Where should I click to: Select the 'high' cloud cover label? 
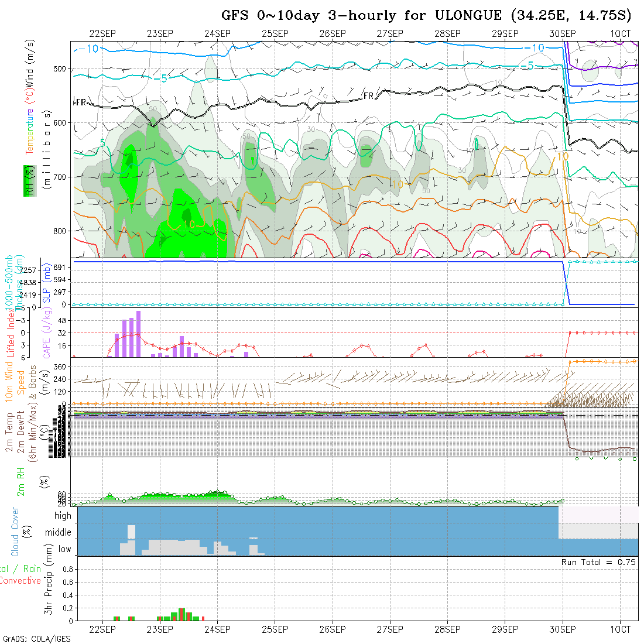coord(63,516)
